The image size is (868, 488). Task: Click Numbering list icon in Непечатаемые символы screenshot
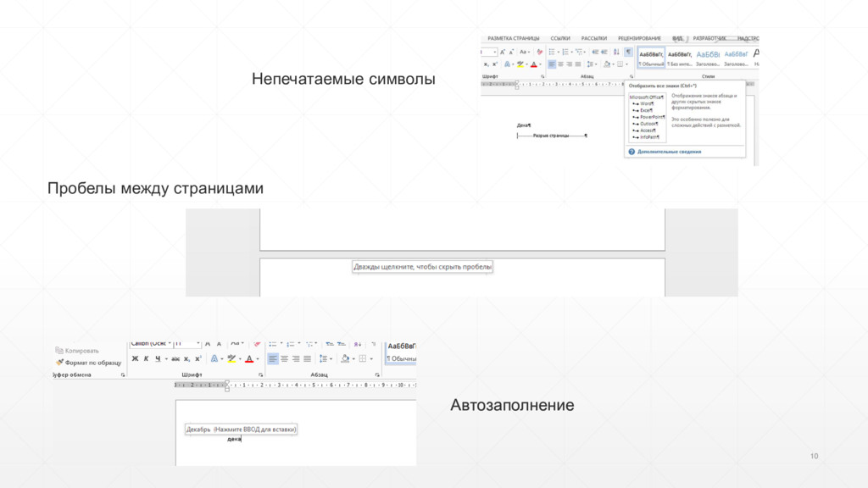[565, 52]
